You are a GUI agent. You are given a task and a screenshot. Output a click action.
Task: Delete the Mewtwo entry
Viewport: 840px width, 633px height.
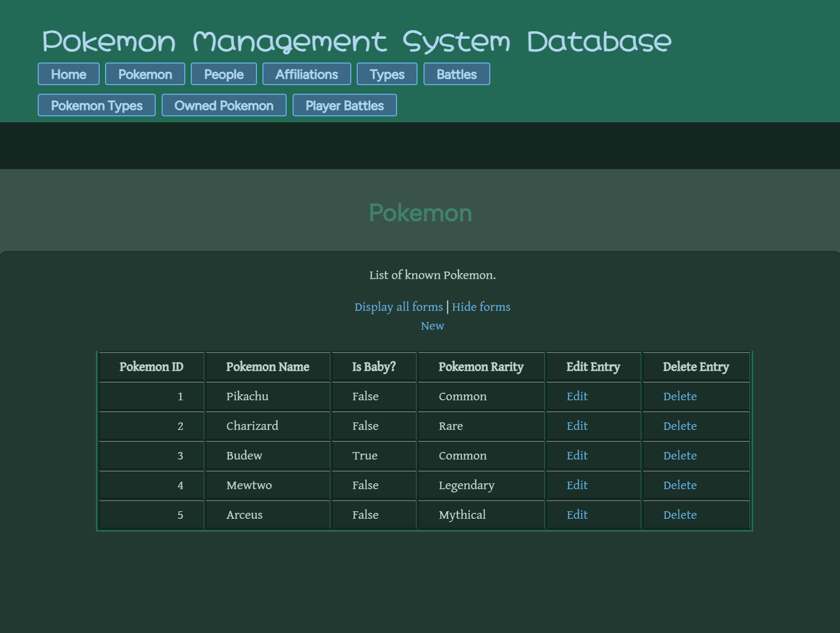pyautogui.click(x=680, y=485)
